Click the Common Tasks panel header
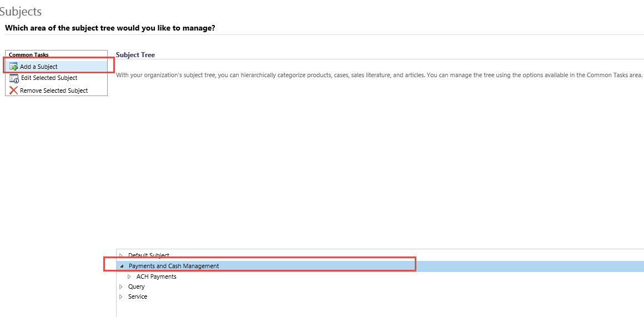The width and height of the screenshot is (644, 317). click(29, 55)
